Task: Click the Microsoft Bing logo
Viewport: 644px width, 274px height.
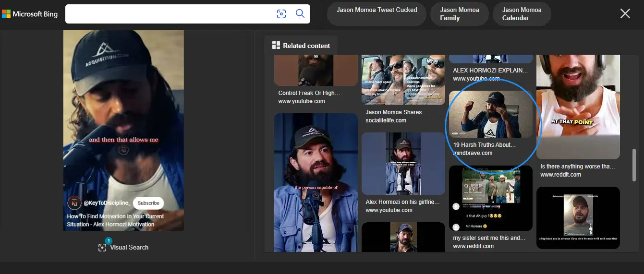Action: (30, 14)
